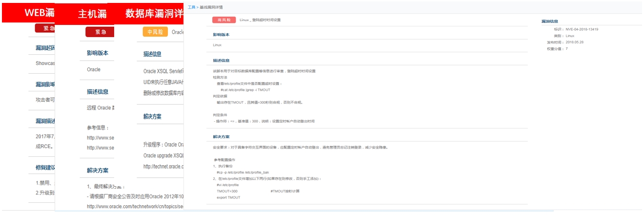Select the Oracle value in host panel

[x=94, y=69]
